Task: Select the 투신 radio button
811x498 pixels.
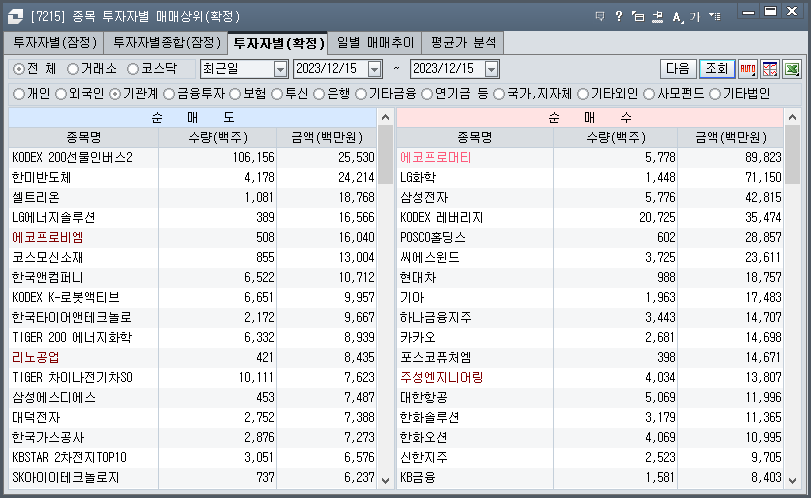Action: (x=277, y=94)
